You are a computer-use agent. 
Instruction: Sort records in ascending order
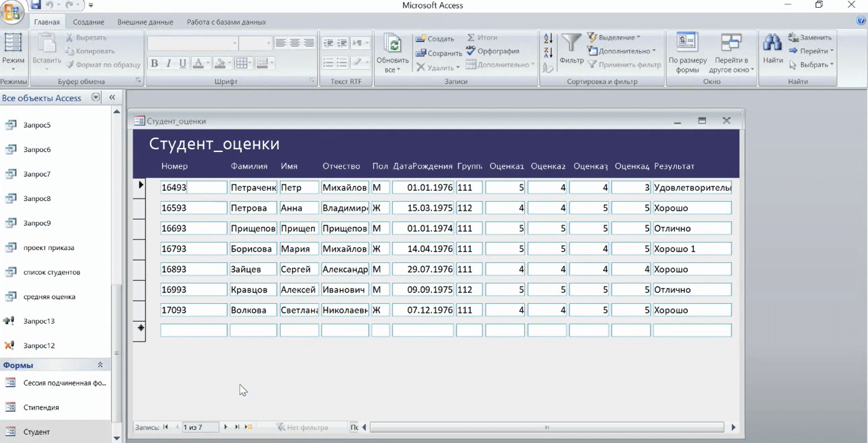[x=548, y=38]
